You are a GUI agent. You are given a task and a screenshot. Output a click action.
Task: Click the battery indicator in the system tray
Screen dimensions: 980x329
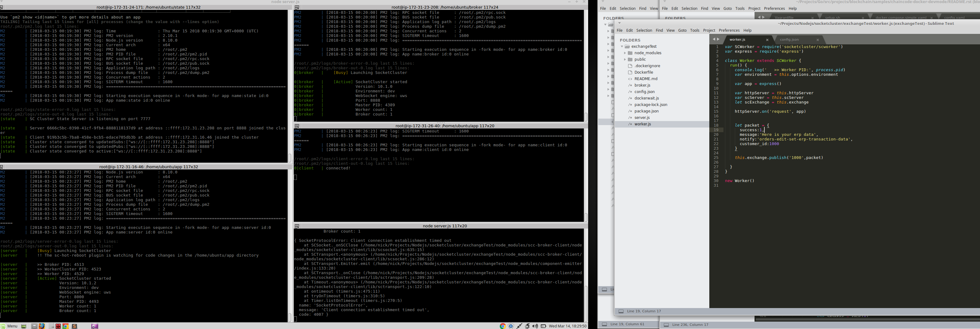coord(544,326)
